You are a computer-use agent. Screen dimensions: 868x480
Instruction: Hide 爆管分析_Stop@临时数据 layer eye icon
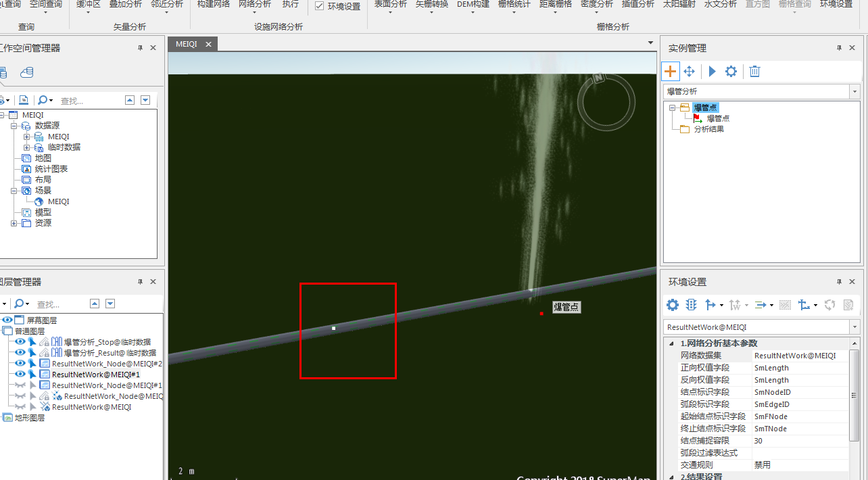coord(20,341)
